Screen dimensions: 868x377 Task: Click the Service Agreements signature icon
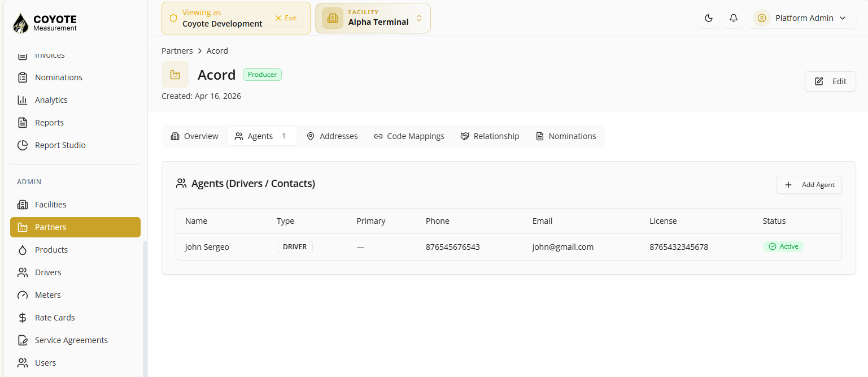(23, 340)
